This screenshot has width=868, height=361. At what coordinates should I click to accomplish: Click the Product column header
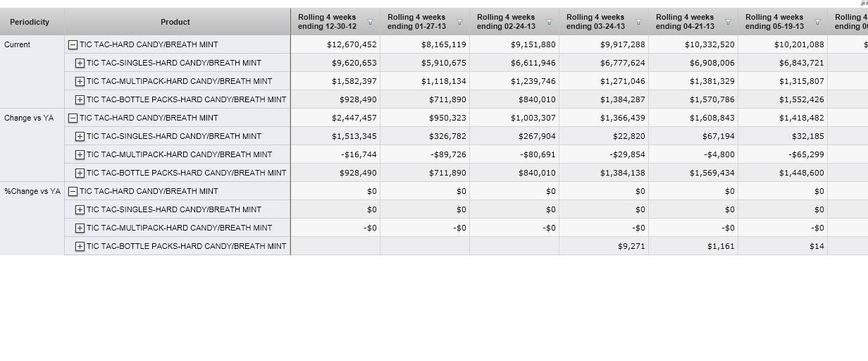pyautogui.click(x=175, y=22)
